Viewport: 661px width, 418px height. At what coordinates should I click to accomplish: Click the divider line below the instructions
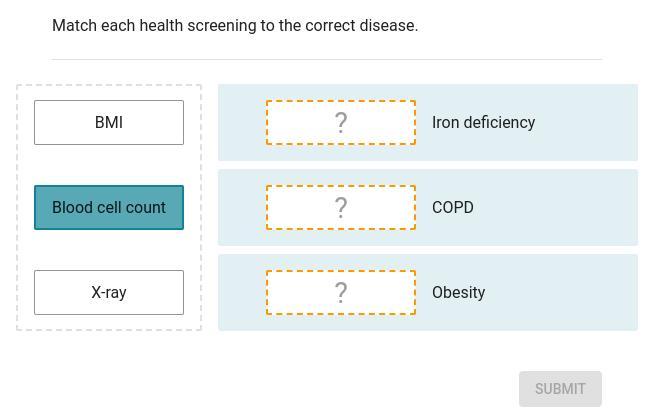coord(327,59)
